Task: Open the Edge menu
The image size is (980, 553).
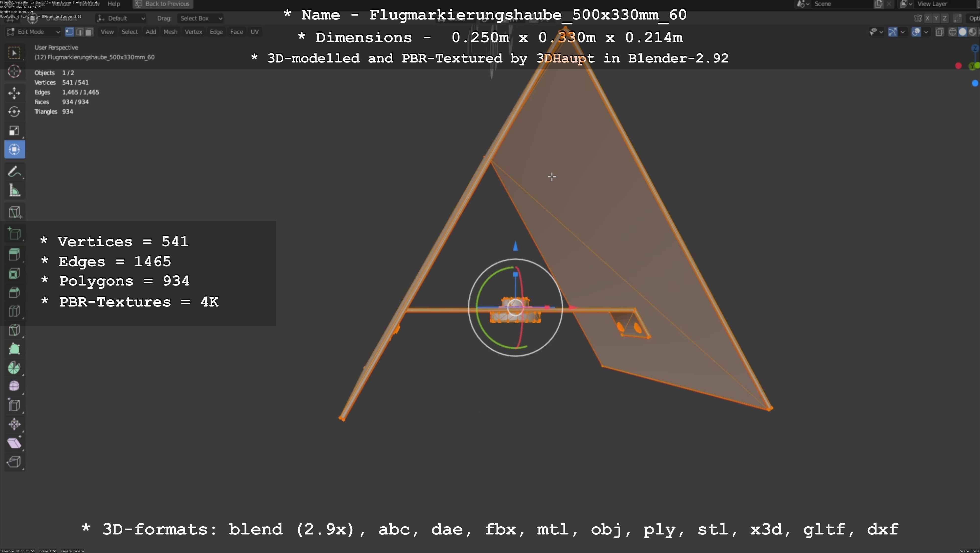Action: 217,32
